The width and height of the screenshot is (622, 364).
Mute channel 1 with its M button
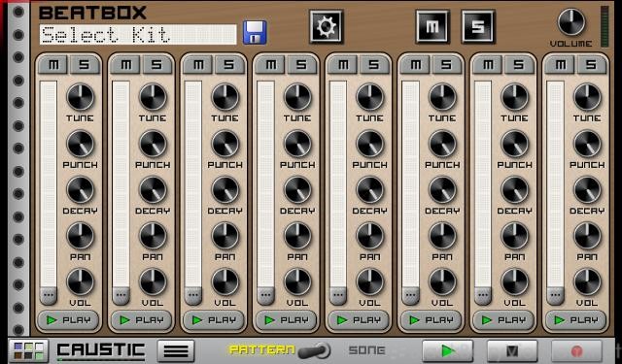point(53,65)
